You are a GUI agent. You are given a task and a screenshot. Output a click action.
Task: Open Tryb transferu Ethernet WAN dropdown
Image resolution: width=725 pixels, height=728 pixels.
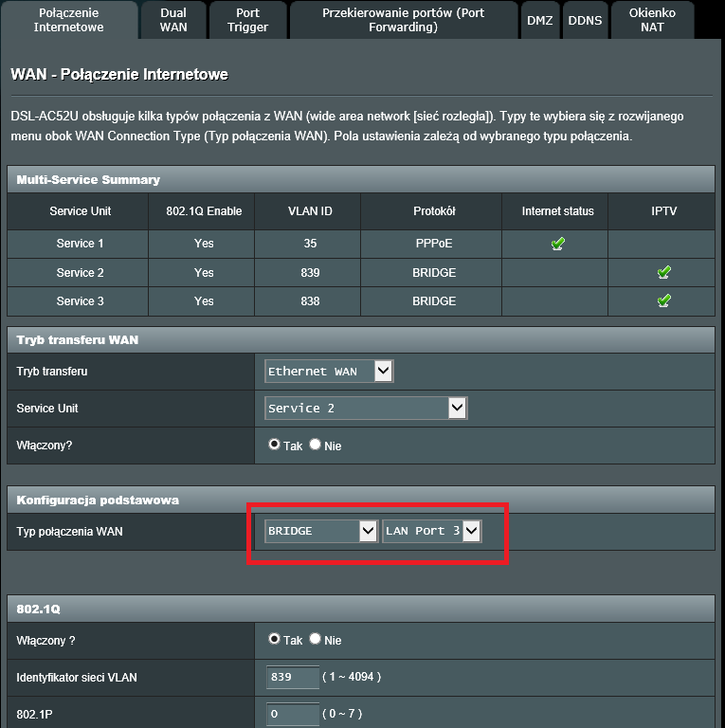pyautogui.click(x=328, y=372)
